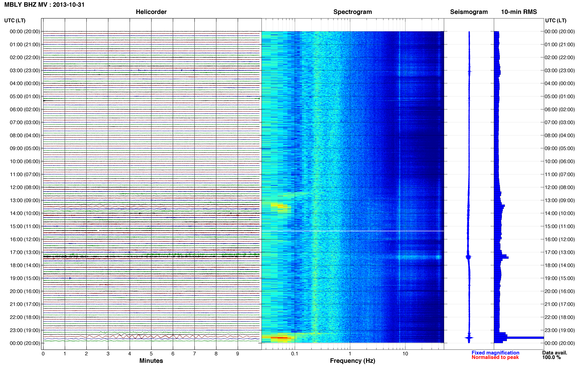Viewport: 588px width, 368px height.
Task: Click Helicorder-side time label '21:00 (17:00)'
Action: (25, 304)
